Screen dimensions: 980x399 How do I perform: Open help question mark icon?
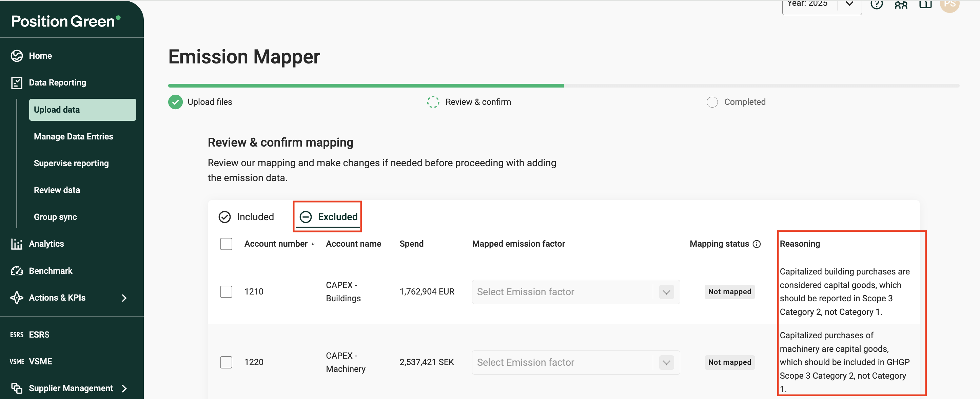[x=877, y=4]
